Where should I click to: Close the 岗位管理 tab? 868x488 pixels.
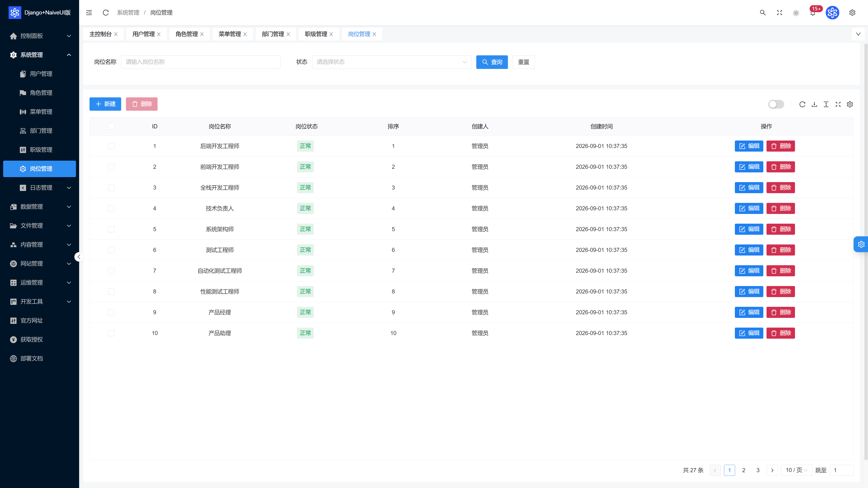coord(374,34)
